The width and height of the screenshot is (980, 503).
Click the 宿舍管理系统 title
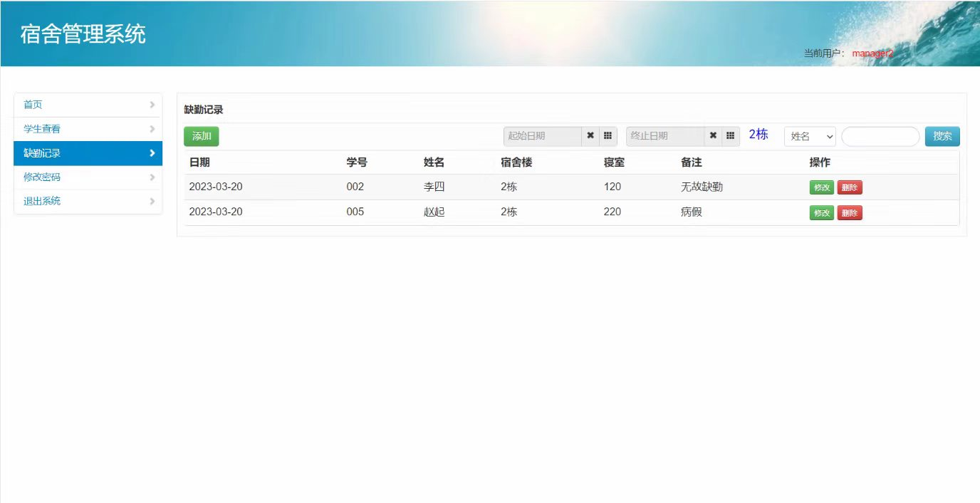83,33
